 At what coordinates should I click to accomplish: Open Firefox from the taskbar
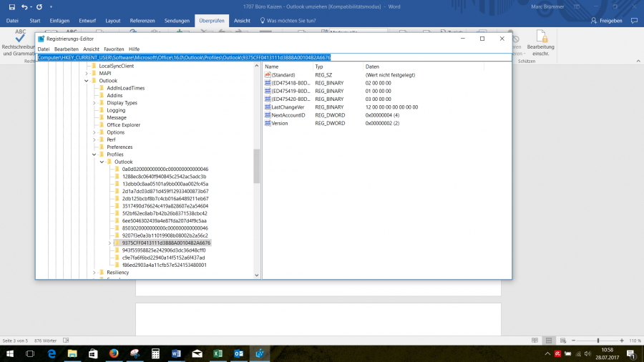point(114,353)
